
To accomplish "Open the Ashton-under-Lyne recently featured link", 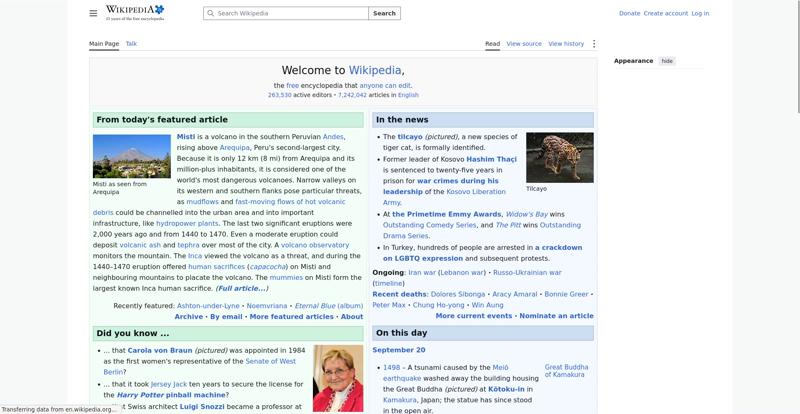I will [x=208, y=306].
